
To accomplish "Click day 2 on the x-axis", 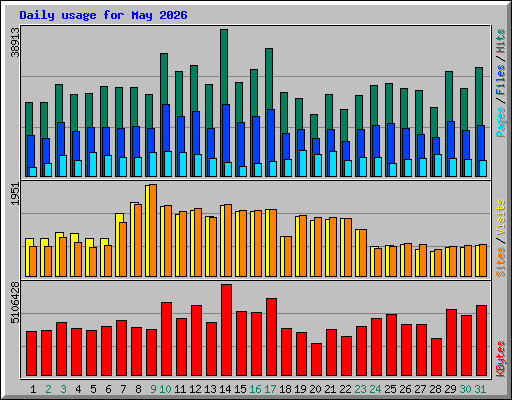I will tap(48, 389).
